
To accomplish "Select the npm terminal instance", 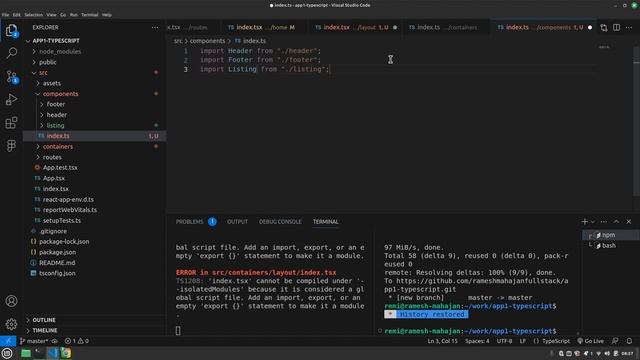I will pos(608,235).
